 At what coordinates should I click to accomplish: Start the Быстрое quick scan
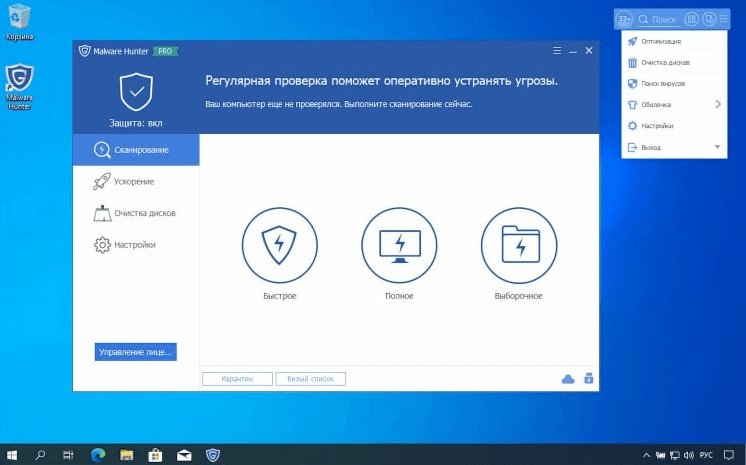[x=279, y=245]
